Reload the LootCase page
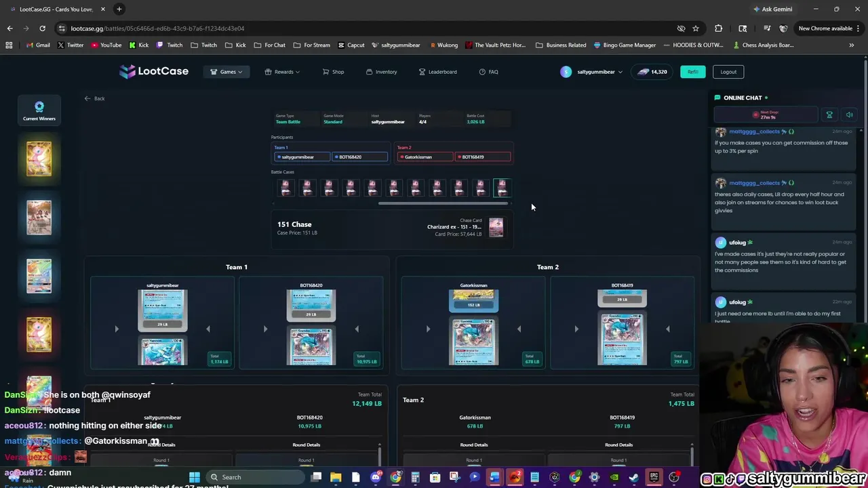The width and height of the screenshot is (868, 488). coord(42,28)
